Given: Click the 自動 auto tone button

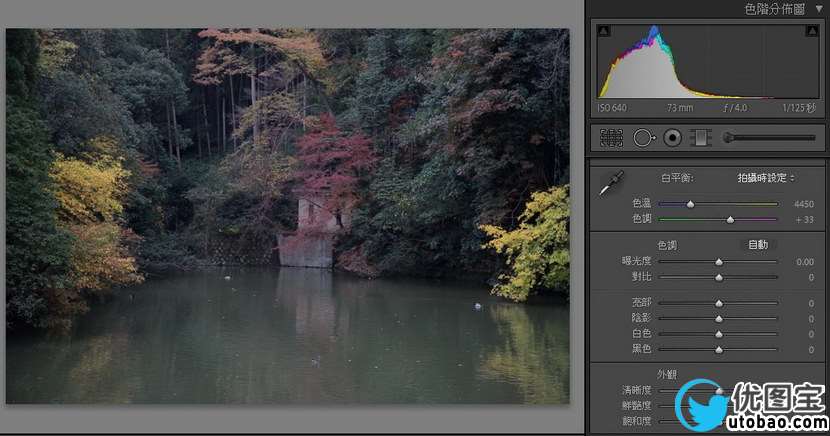Looking at the screenshot, I should tap(758, 245).
